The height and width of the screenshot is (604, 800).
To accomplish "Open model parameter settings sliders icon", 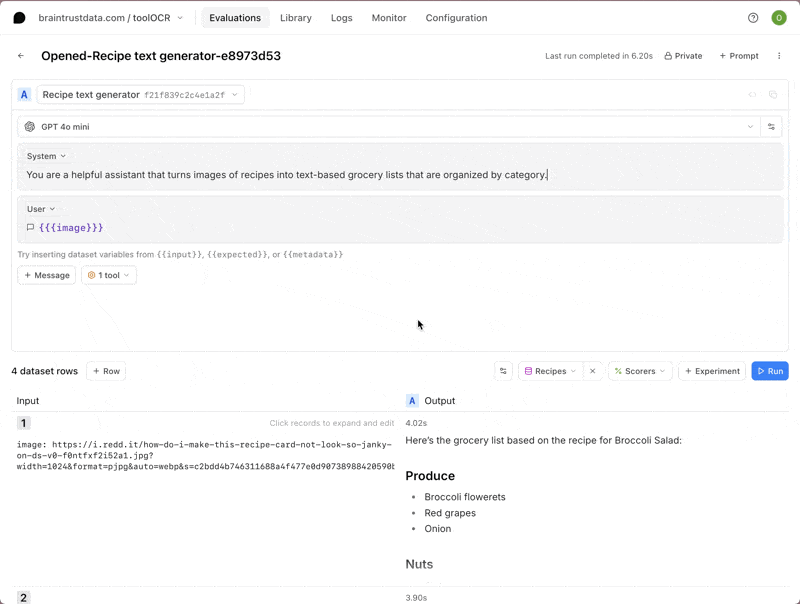I will pyautogui.click(x=771, y=127).
